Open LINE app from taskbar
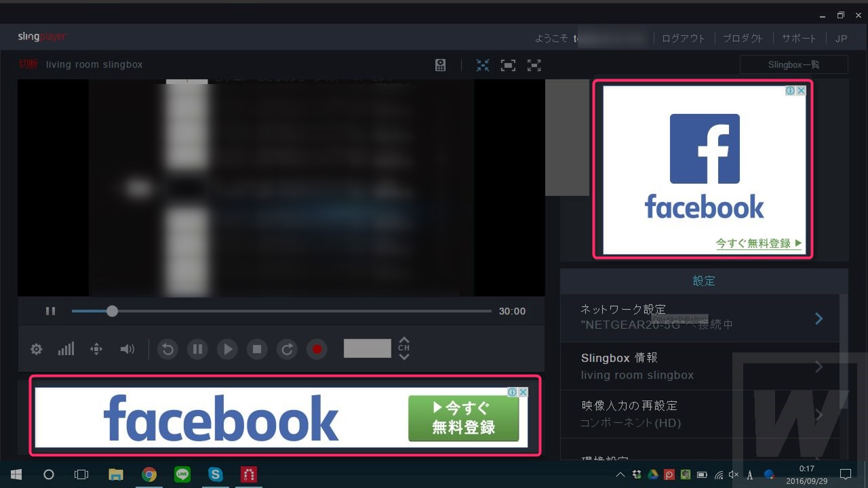 pos(182,474)
